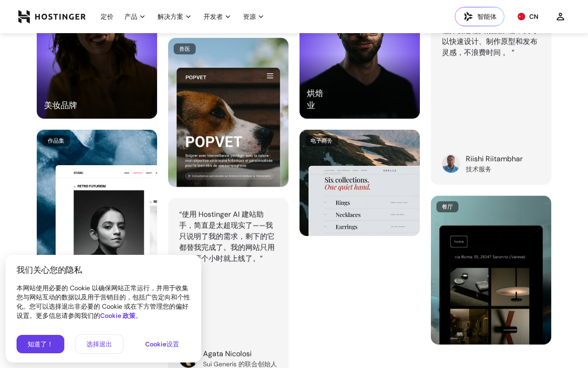Image resolution: width=588 pixels, height=368 pixels.
Task: Click the 知道了！ accept cookies button
Action: point(40,344)
